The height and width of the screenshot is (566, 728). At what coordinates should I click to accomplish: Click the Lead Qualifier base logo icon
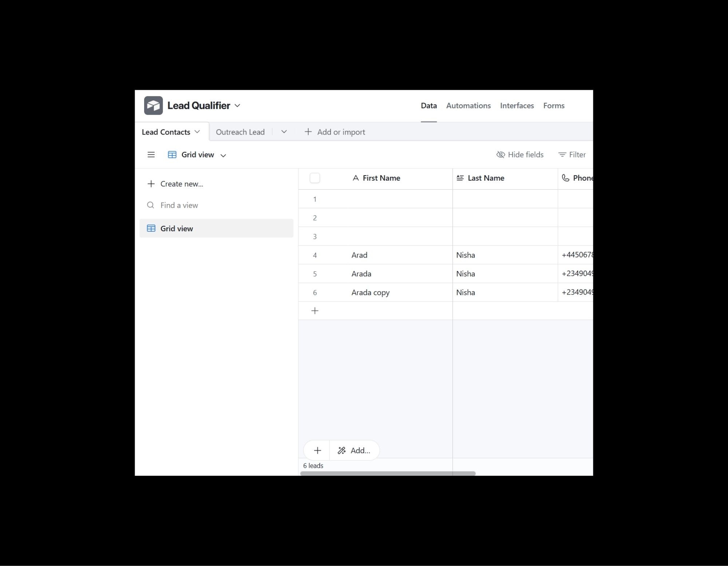(153, 105)
